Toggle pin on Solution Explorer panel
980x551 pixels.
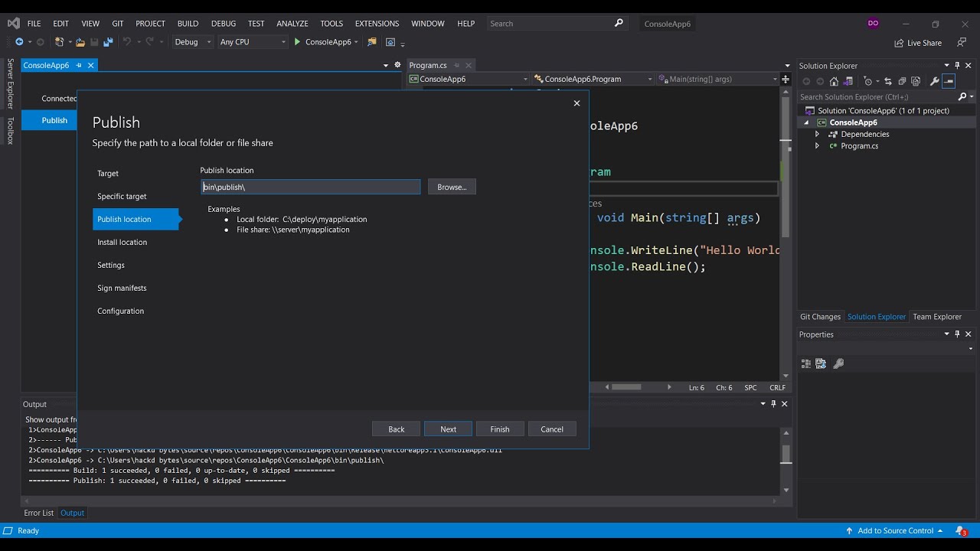(x=957, y=66)
